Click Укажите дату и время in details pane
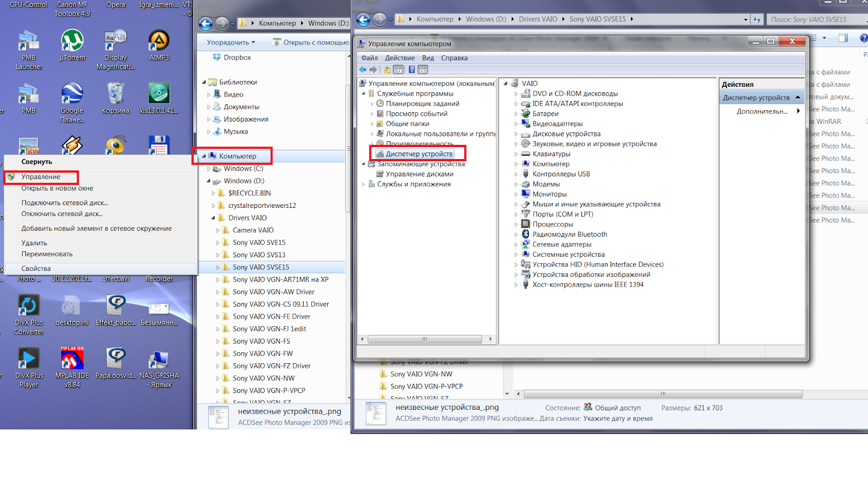 [x=618, y=418]
